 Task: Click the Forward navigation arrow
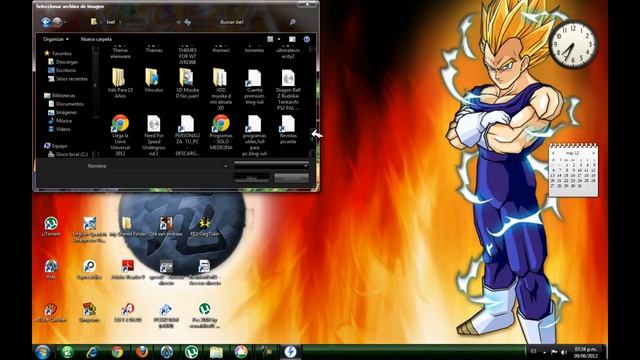tap(58, 22)
